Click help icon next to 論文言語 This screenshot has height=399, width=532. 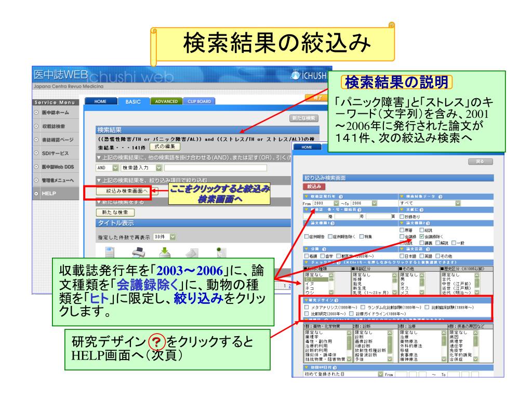coord(428,249)
